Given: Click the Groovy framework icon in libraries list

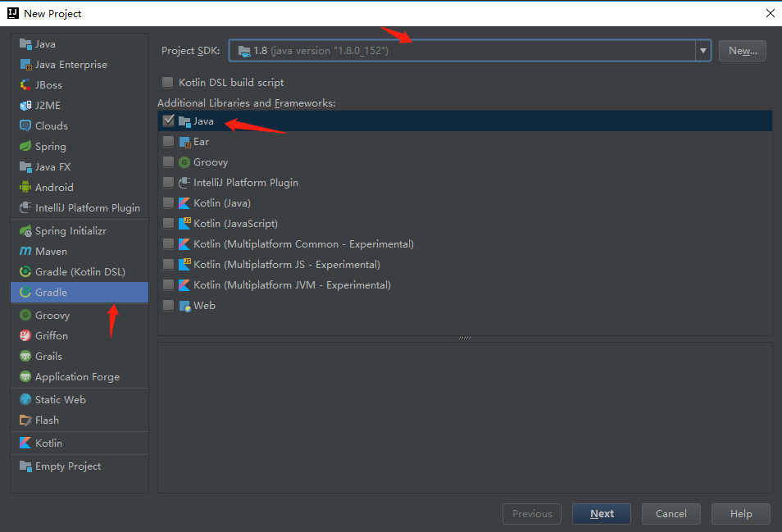Looking at the screenshot, I should [184, 162].
